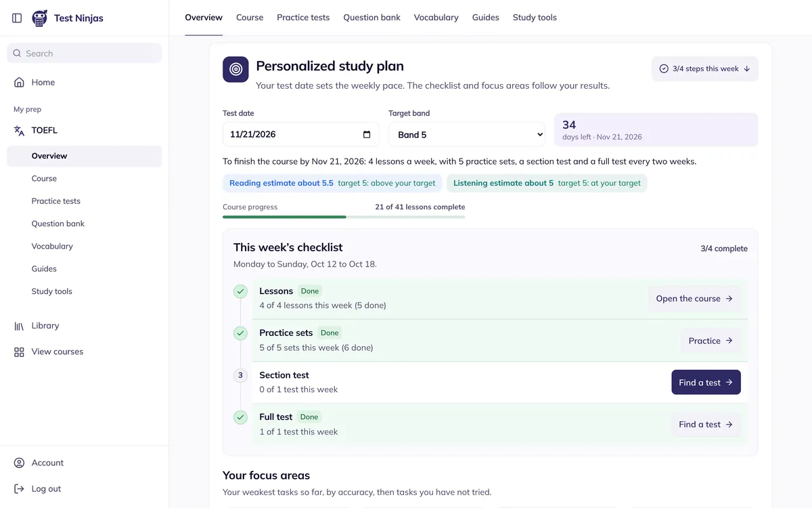Image resolution: width=812 pixels, height=508 pixels.
Task: Open the test date calendar picker
Action: click(x=367, y=134)
